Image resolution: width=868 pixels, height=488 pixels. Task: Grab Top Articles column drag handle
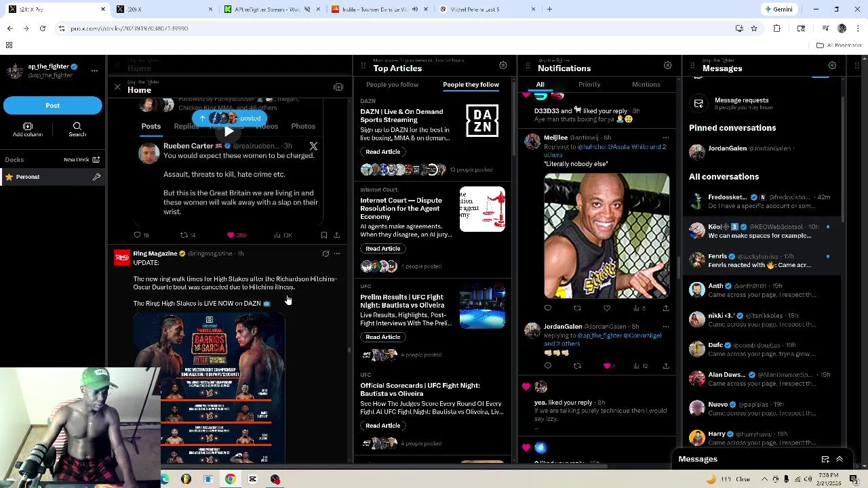(363, 66)
